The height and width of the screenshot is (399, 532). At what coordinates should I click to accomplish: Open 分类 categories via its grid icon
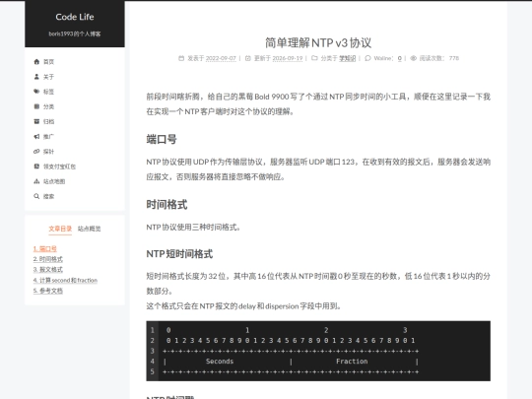click(x=36, y=106)
